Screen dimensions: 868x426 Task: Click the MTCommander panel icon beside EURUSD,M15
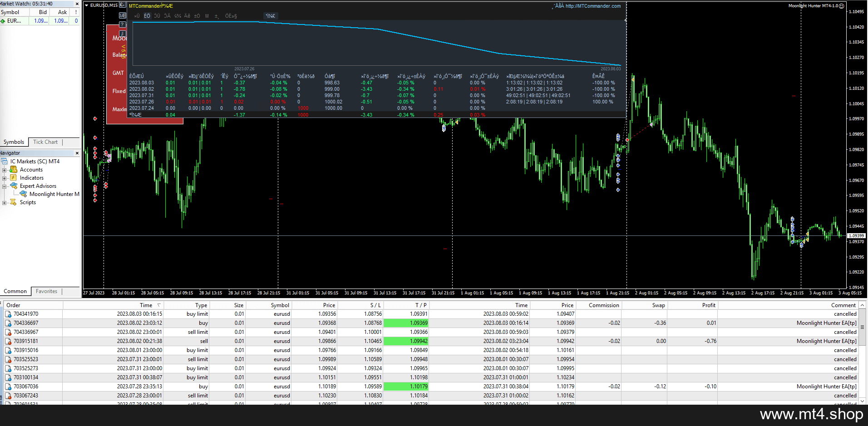coord(123,5)
